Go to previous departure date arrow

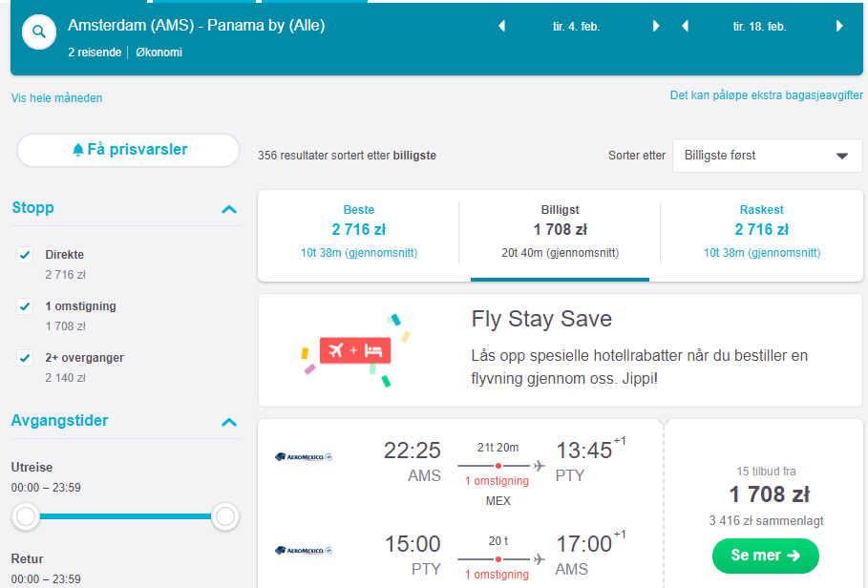tap(501, 26)
